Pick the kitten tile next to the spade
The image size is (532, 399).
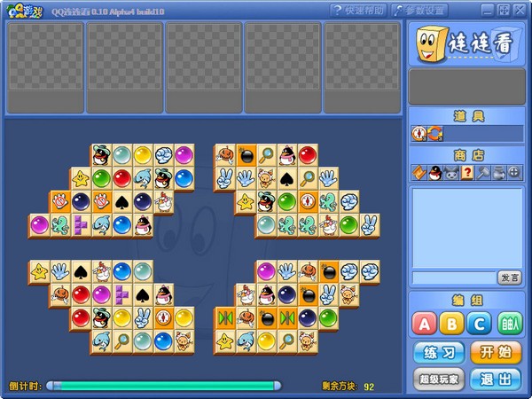(x=267, y=179)
